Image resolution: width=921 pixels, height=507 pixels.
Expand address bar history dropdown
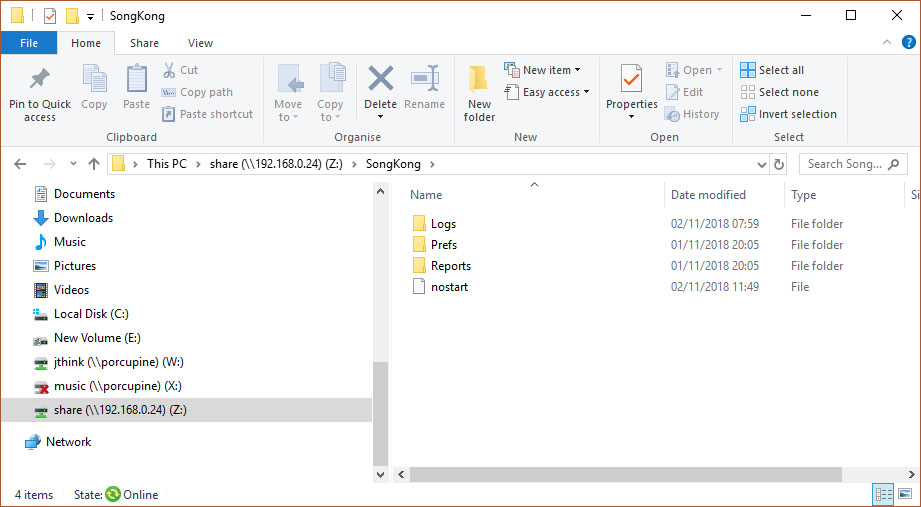[x=761, y=165]
